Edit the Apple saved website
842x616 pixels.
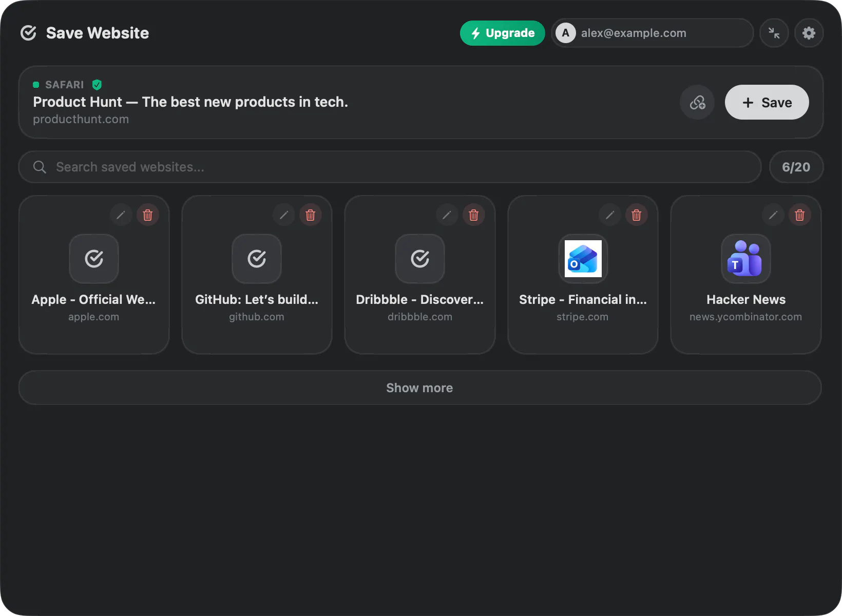point(121,215)
